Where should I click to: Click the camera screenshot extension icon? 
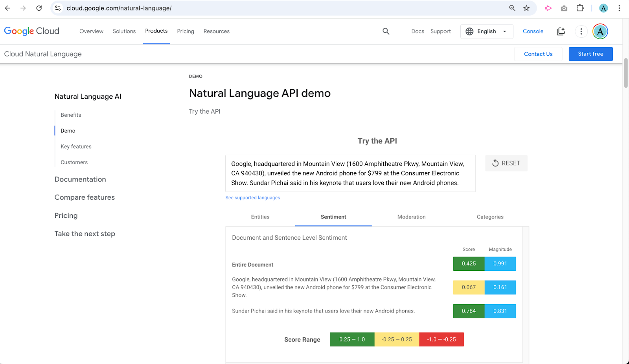564,8
